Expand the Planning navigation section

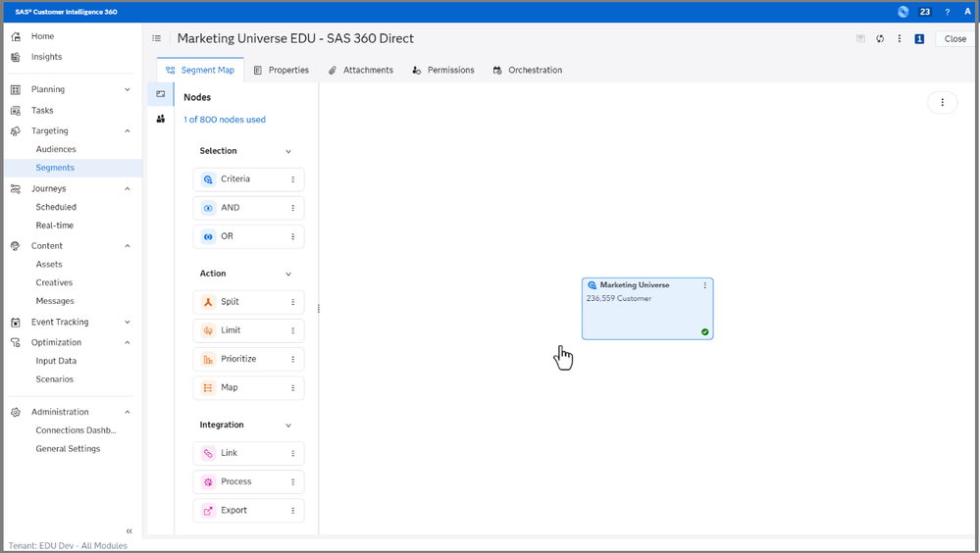(128, 89)
